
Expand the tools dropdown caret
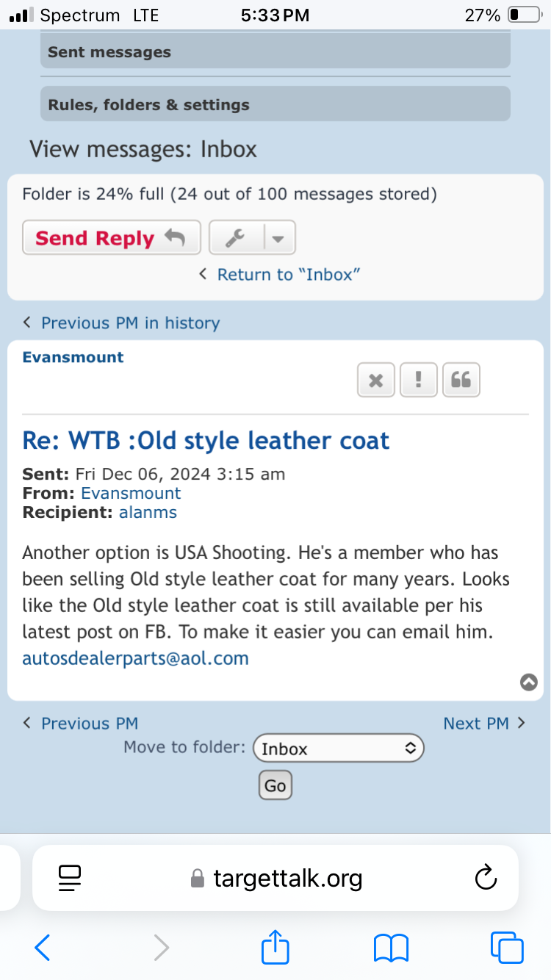click(278, 237)
